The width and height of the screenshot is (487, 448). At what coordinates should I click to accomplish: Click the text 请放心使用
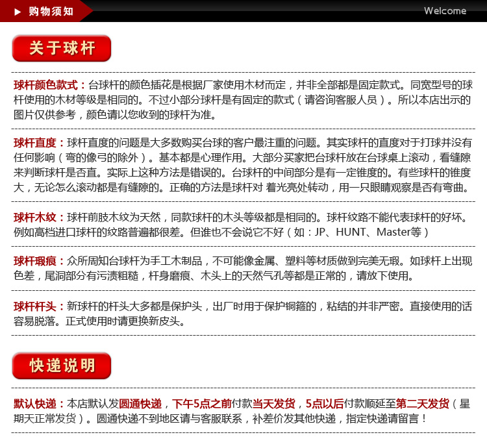pyautogui.click(x=382, y=276)
